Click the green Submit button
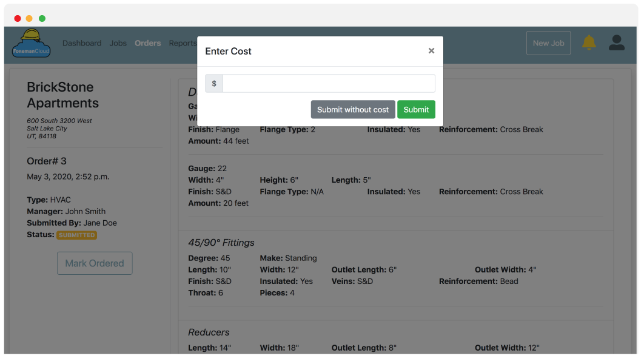 tap(416, 110)
